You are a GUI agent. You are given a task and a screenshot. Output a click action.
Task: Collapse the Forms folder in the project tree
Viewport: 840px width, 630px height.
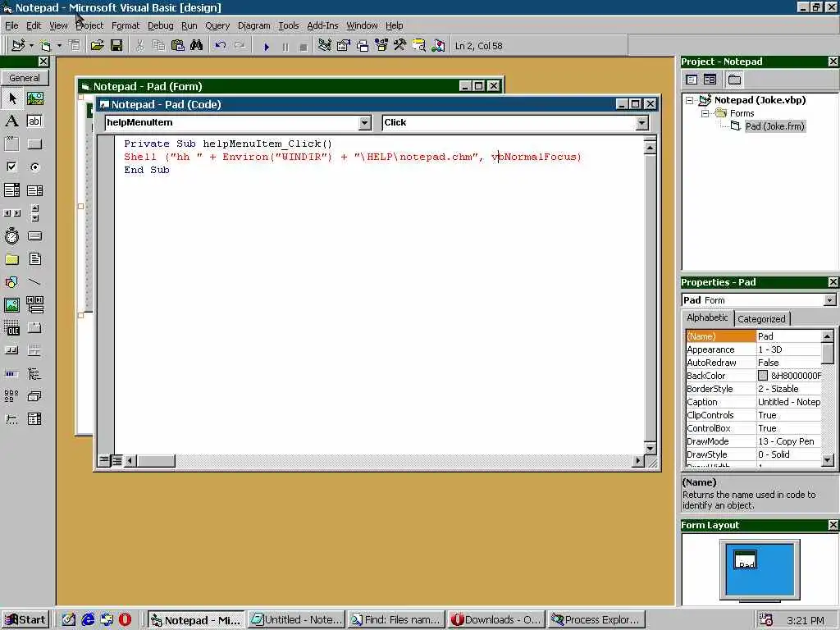tap(705, 113)
